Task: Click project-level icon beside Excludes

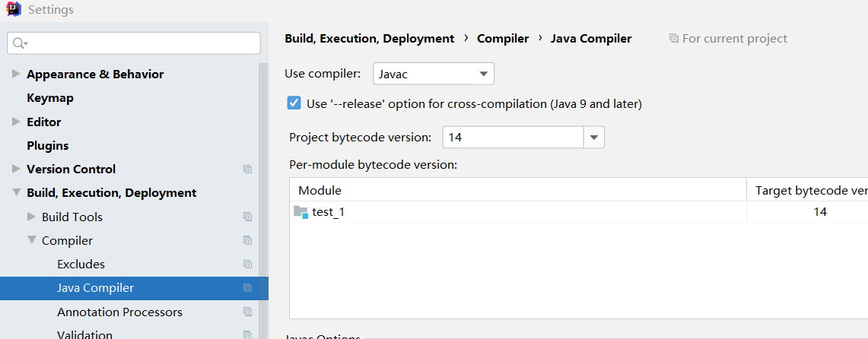Action: [247, 265]
